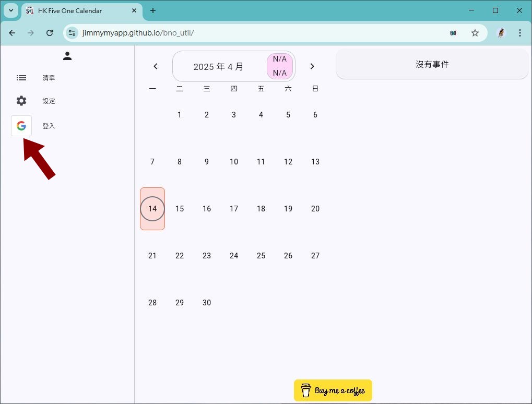Select April 27 on the calendar

tap(315, 256)
